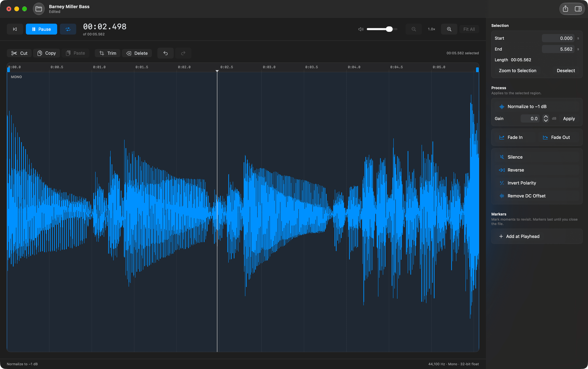Click the Gain value field
588x369 pixels.
point(530,119)
